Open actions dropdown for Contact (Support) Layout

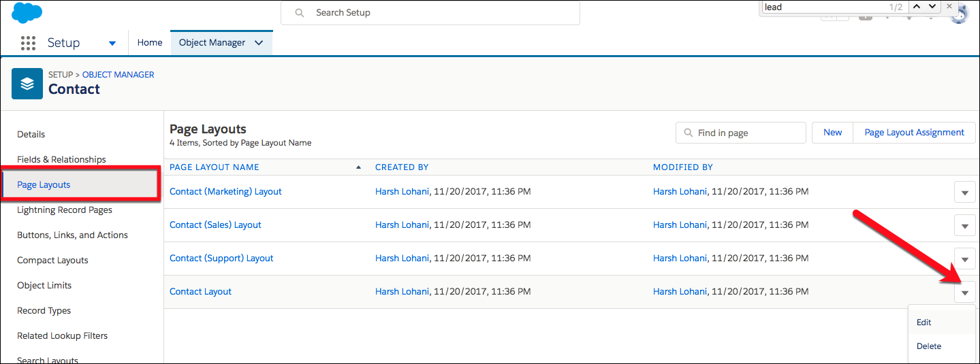click(964, 259)
